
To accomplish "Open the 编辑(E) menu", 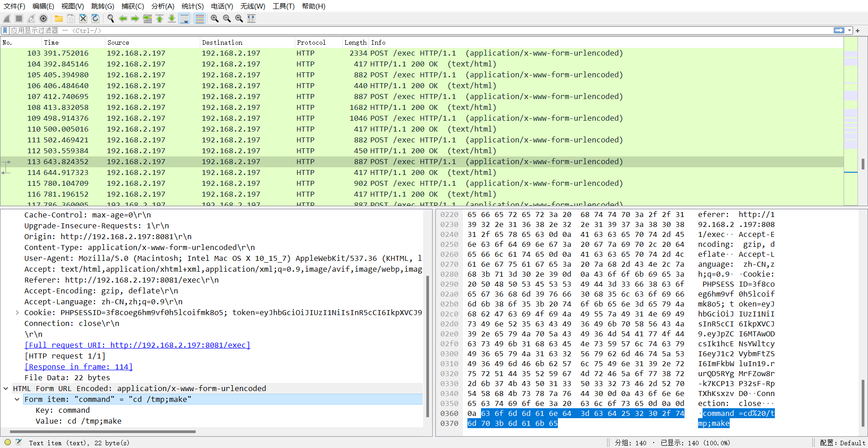I will (x=43, y=6).
